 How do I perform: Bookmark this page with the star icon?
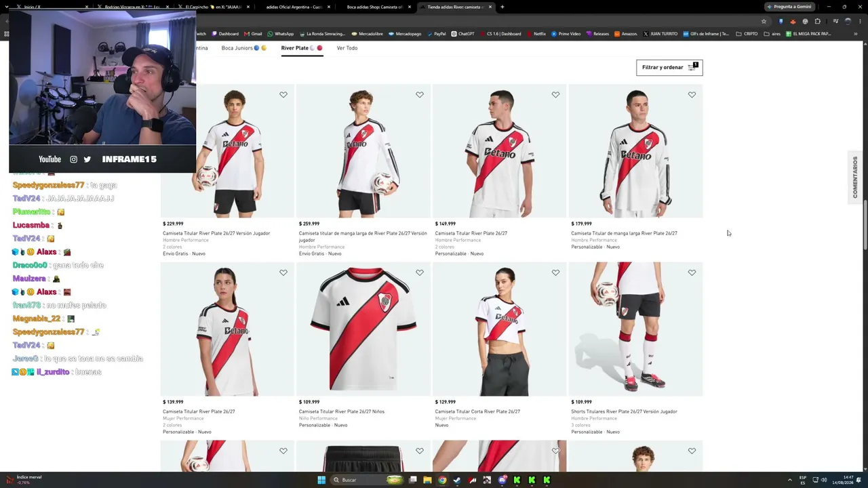pyautogui.click(x=764, y=21)
